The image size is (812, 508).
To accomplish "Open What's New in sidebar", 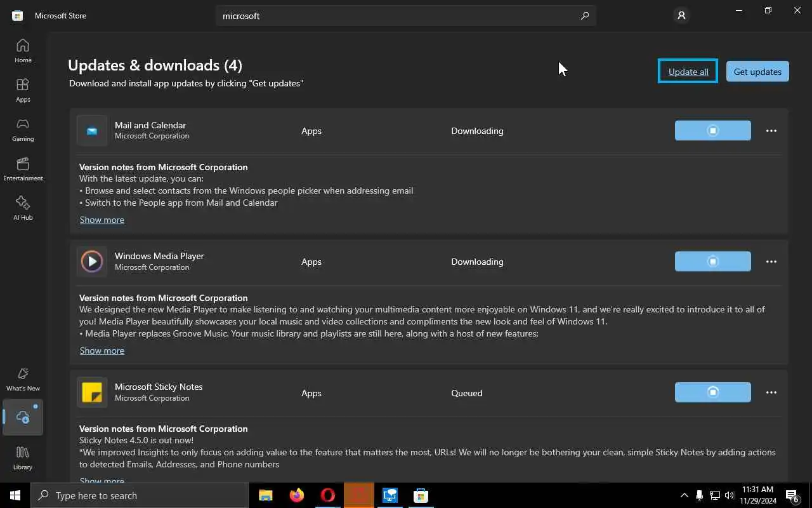I will [x=23, y=379].
